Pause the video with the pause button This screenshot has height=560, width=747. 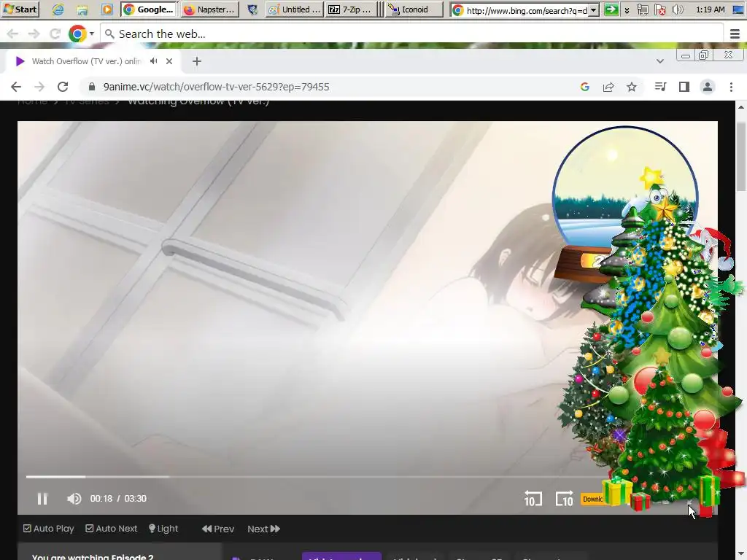pyautogui.click(x=42, y=499)
